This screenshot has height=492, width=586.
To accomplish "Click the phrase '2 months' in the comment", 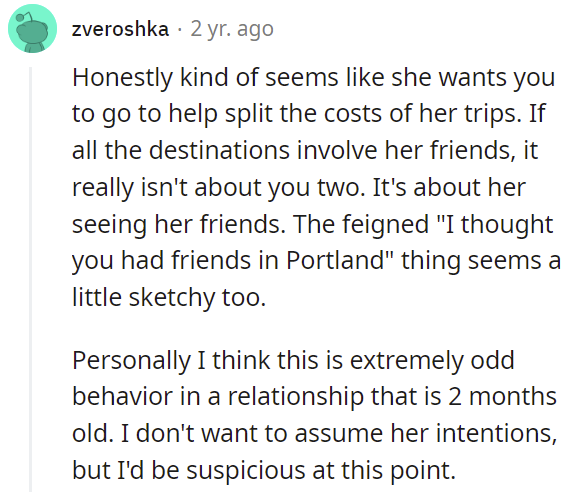I will point(503,397).
